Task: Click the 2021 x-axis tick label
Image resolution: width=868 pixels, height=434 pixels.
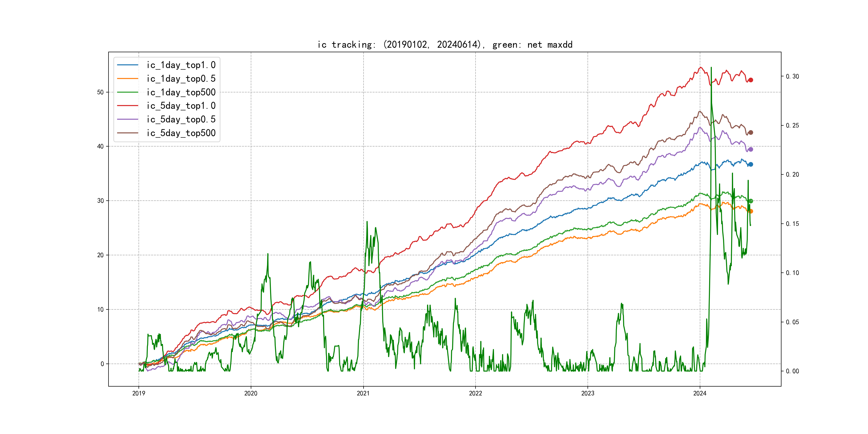Action: pyautogui.click(x=363, y=393)
